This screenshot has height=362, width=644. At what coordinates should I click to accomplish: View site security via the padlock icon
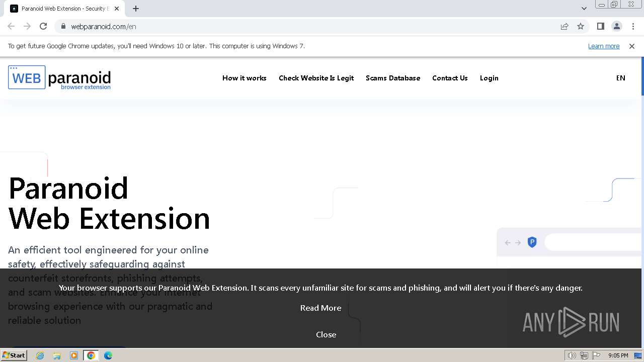63,26
